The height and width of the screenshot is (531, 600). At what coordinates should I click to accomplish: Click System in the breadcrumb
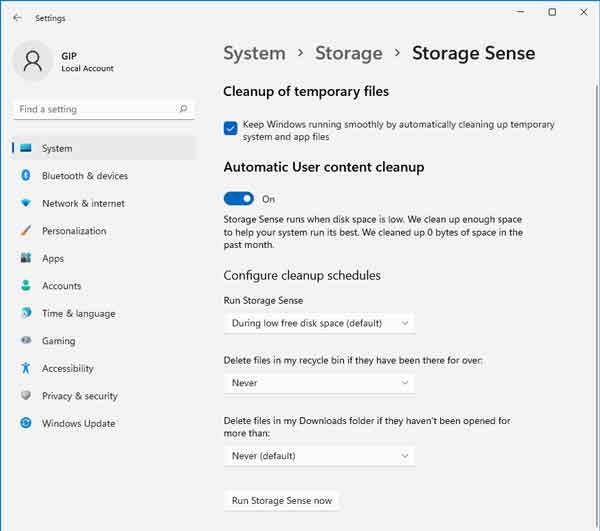tap(254, 53)
